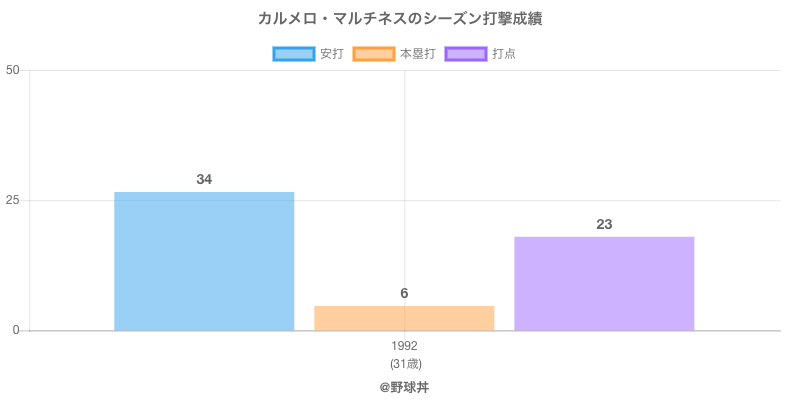Screen dimensions: 800x400
Task: Click the blue 安打 legend swatch
Action: (293, 54)
